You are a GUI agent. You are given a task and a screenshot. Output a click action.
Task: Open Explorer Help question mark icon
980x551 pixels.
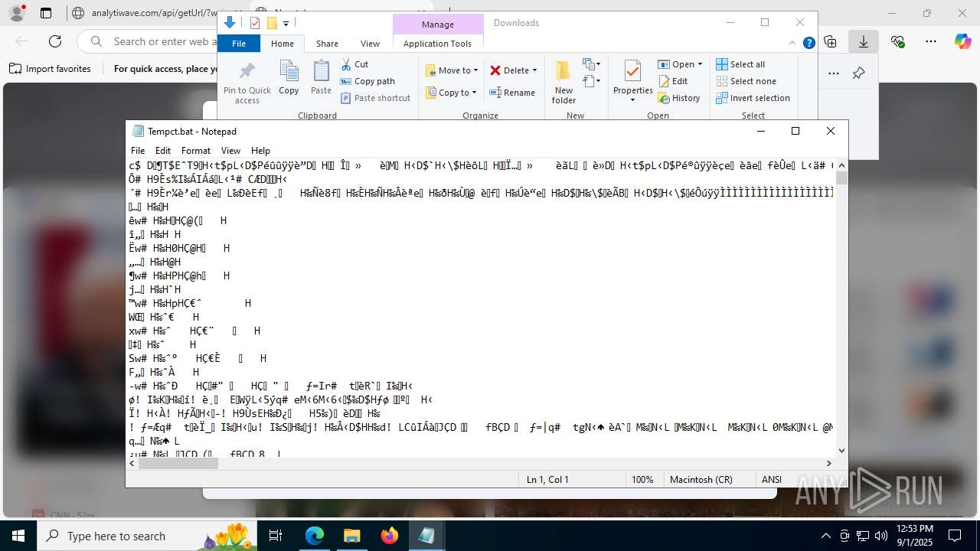[808, 44]
